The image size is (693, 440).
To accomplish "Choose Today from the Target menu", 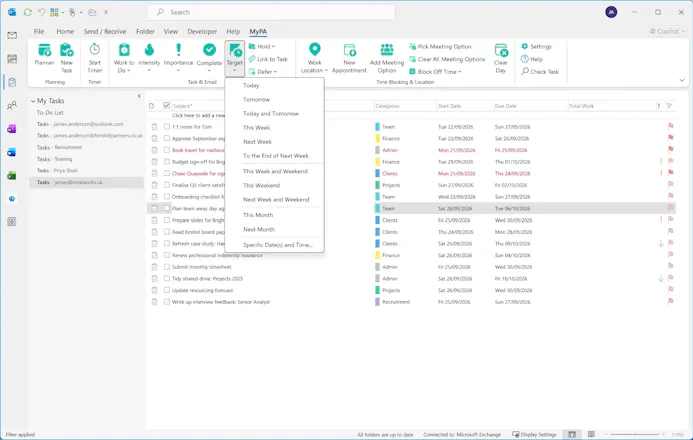I will tap(274, 85).
